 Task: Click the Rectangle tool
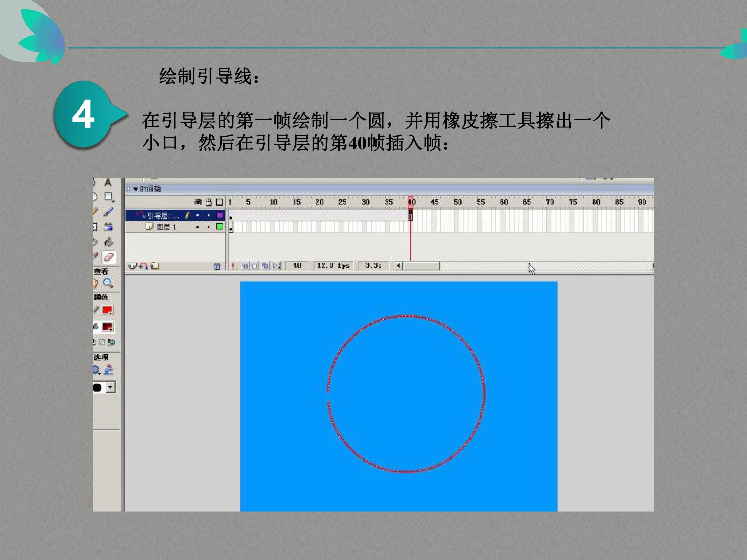coord(108,197)
